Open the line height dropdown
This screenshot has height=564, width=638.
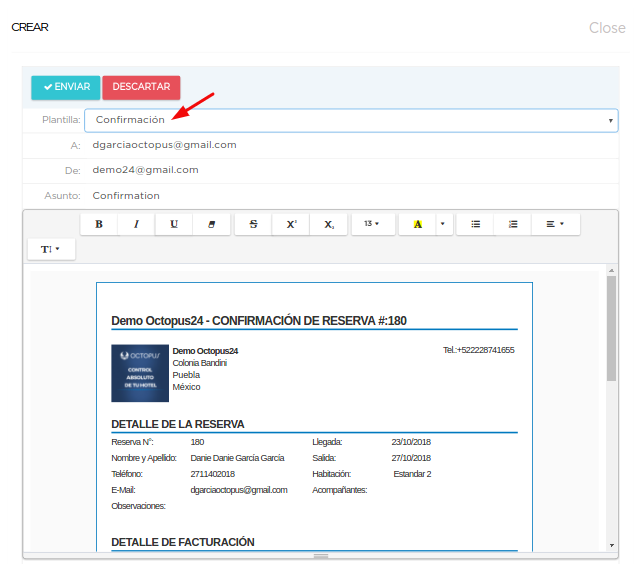click(51, 249)
